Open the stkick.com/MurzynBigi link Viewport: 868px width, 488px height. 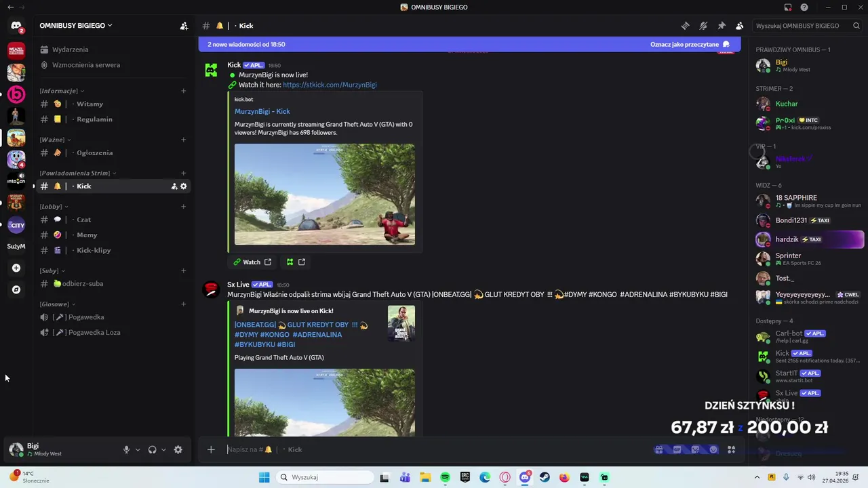(330, 85)
